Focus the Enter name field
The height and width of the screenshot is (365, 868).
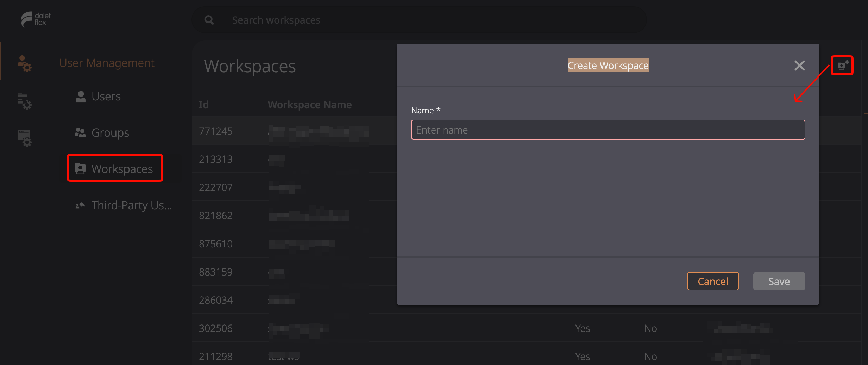[608, 130]
